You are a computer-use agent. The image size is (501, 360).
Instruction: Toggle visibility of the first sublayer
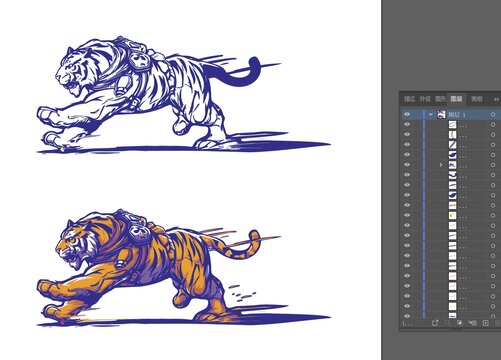tap(407, 124)
